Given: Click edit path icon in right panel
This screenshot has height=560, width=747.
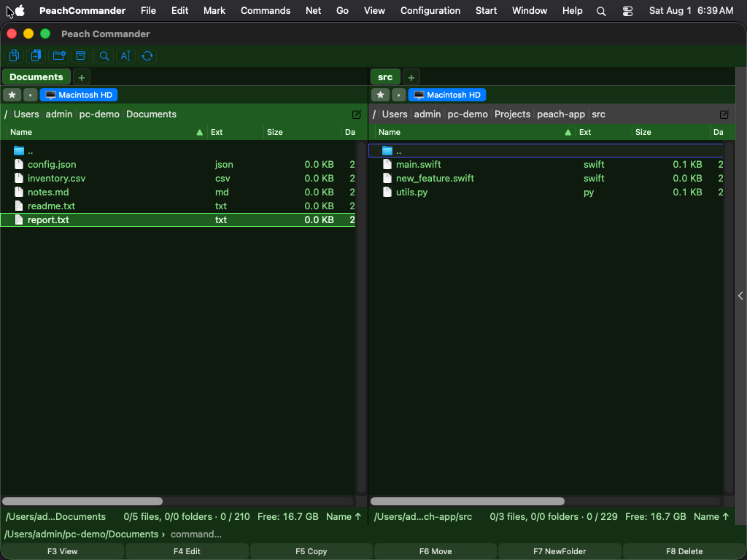Looking at the screenshot, I should coord(724,114).
